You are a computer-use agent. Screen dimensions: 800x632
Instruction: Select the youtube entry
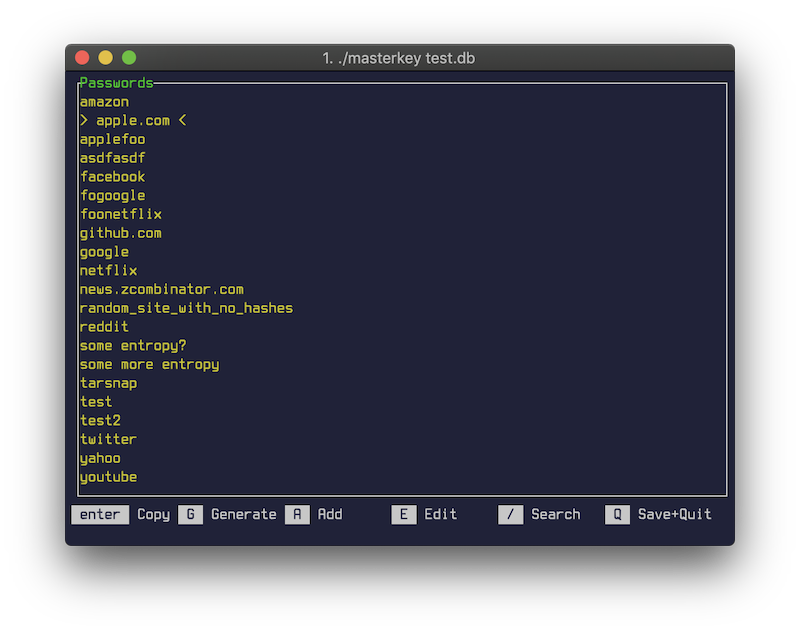(109, 477)
